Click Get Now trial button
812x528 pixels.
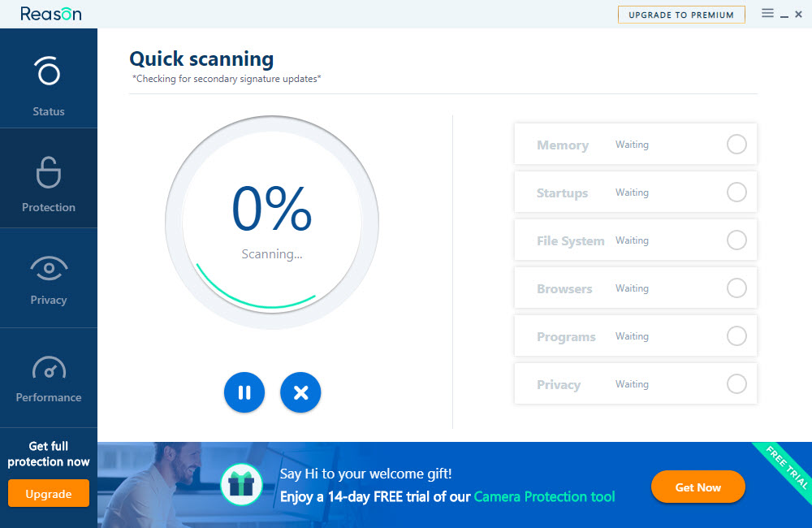coord(698,487)
